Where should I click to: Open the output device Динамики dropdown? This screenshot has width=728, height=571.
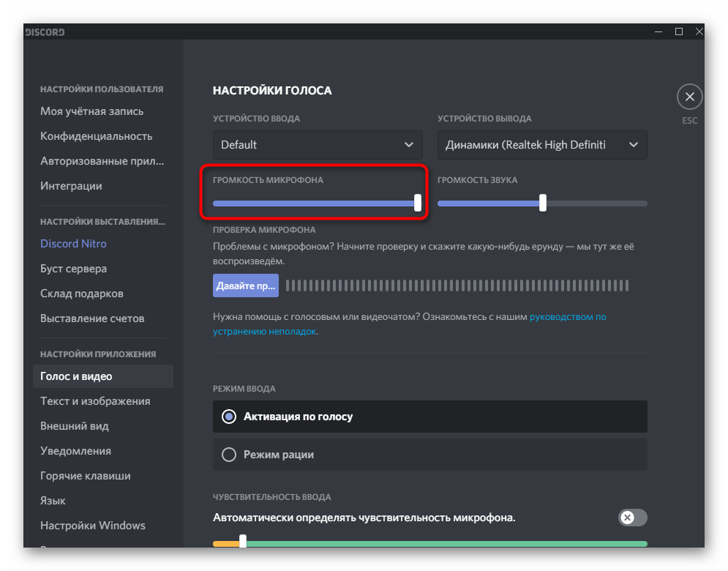(542, 145)
